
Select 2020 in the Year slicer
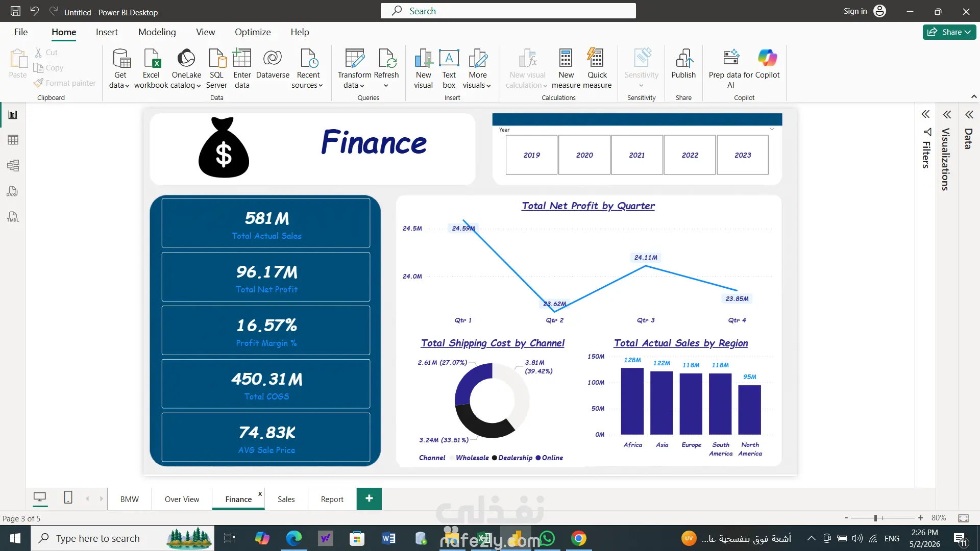tap(584, 155)
